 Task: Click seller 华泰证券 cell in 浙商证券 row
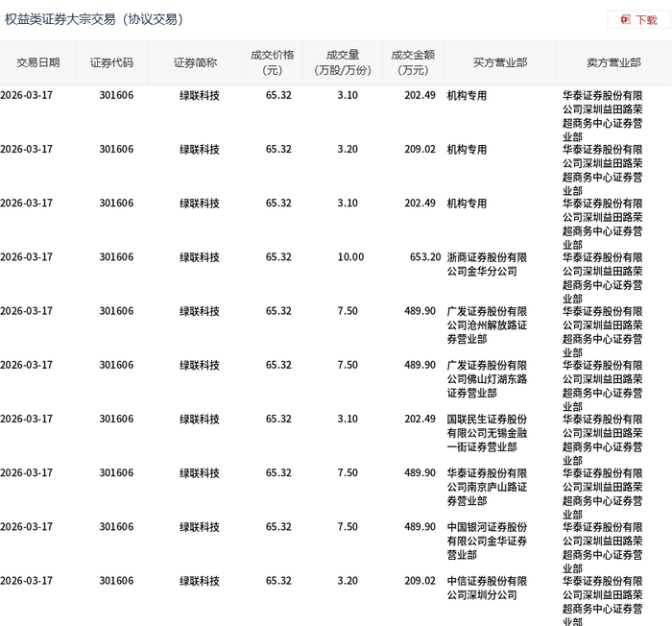[x=603, y=277]
